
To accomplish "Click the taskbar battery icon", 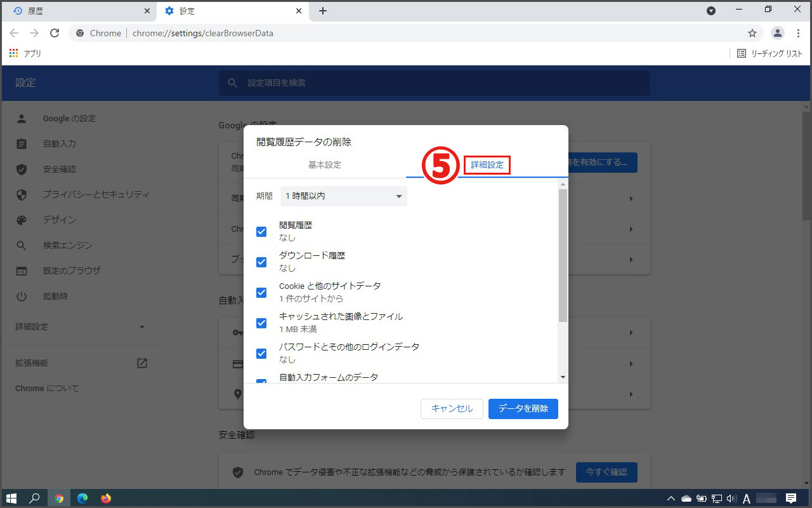I will [702, 498].
